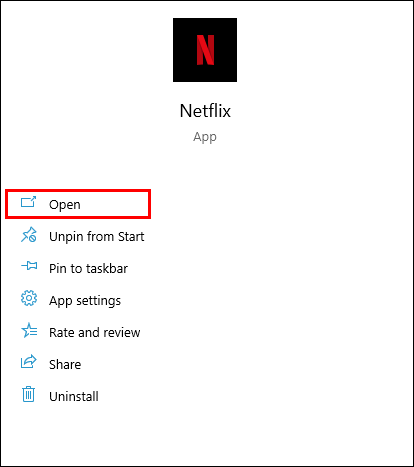Select the Uninstall entry text

click(74, 396)
